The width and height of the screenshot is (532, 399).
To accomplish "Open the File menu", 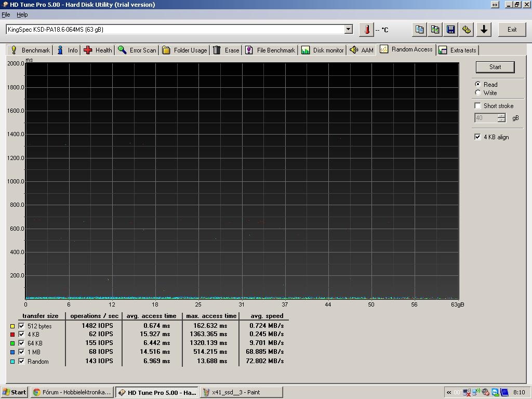I will tap(6, 15).
